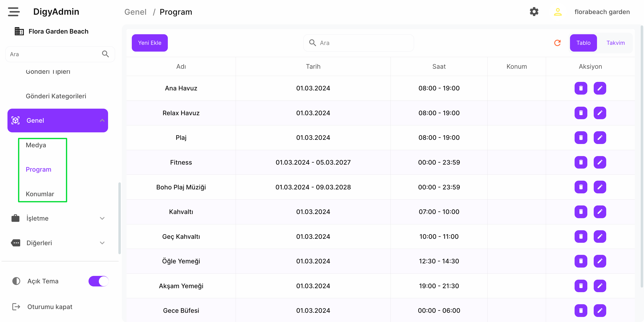Viewport: 644px width, 322px height.
Task: Switch to the Takvim view tab
Action: tap(615, 43)
